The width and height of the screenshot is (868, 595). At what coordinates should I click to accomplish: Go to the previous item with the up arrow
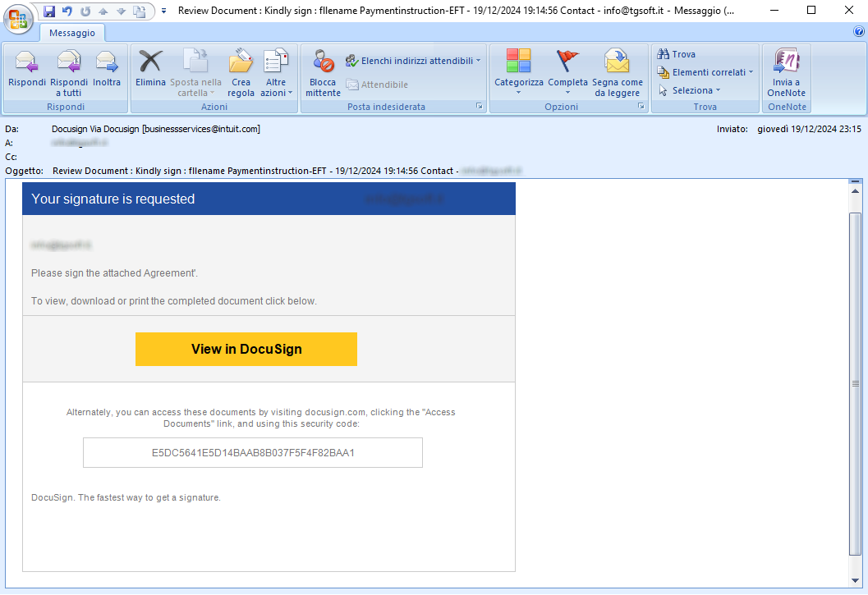pos(103,11)
